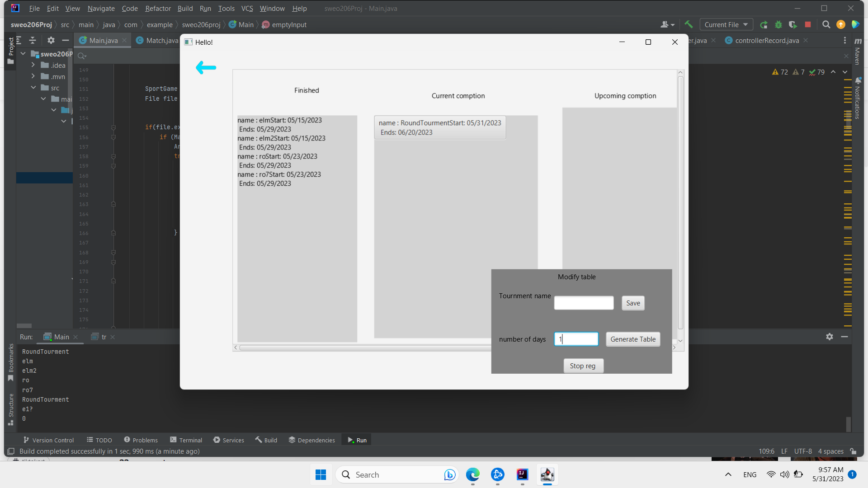Viewport: 868px width, 488px height.
Task: Open the Current File run configuration dropdown
Action: pyautogui.click(x=726, y=24)
